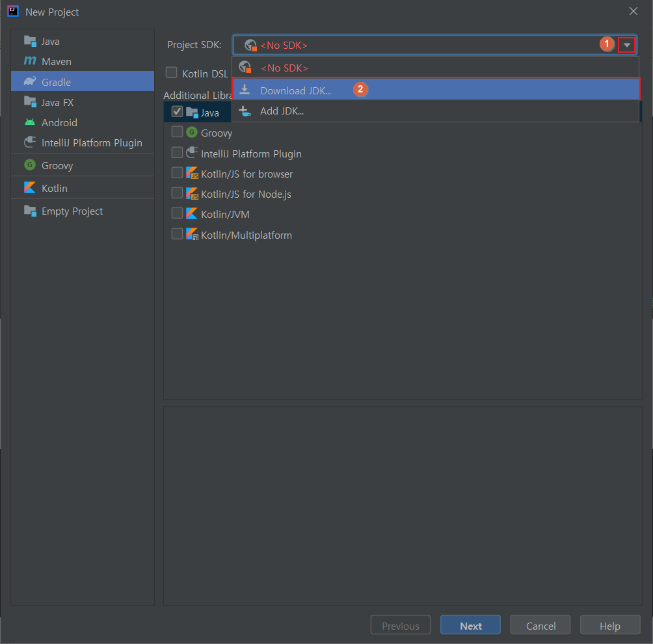Check IntelliJ Platform Plugin library checkbox

(x=178, y=152)
